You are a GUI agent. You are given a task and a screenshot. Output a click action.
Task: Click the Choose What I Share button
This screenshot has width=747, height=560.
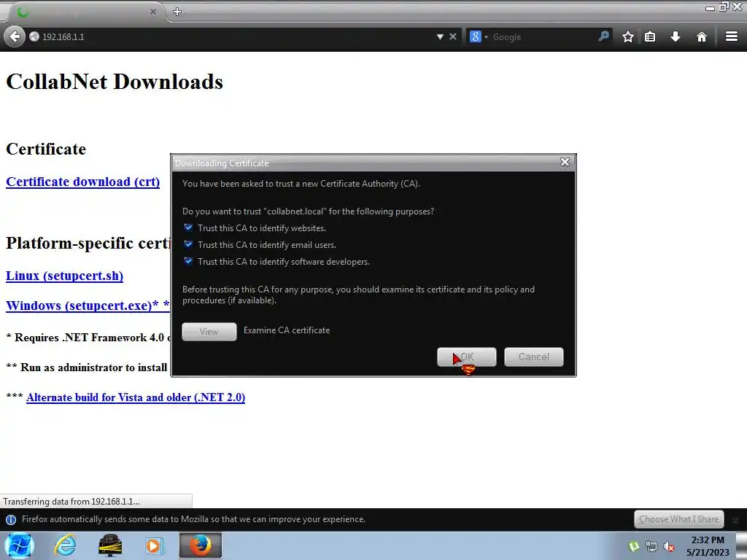[x=679, y=519]
